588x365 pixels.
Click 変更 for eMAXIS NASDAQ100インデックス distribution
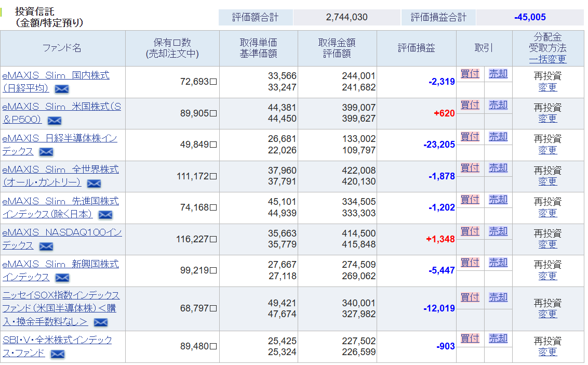(x=547, y=244)
